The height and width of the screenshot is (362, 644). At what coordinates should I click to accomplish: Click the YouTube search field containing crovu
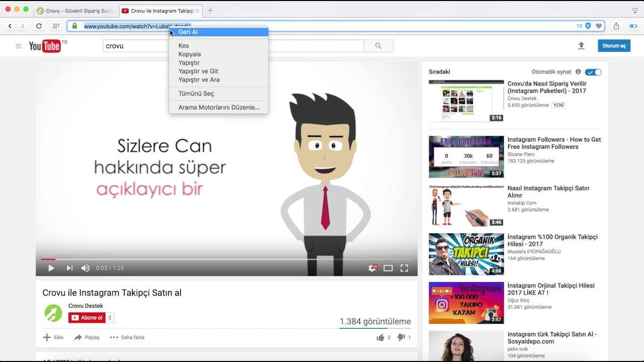point(233,46)
